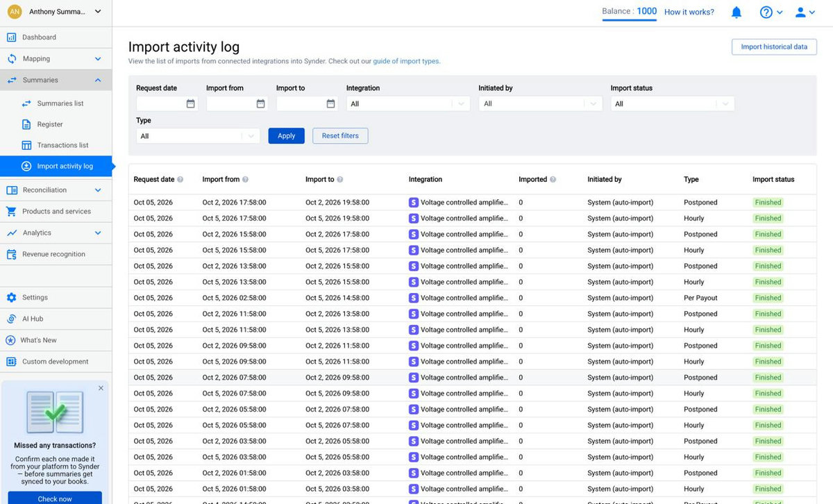
Task: Go to Register page
Action: click(50, 124)
